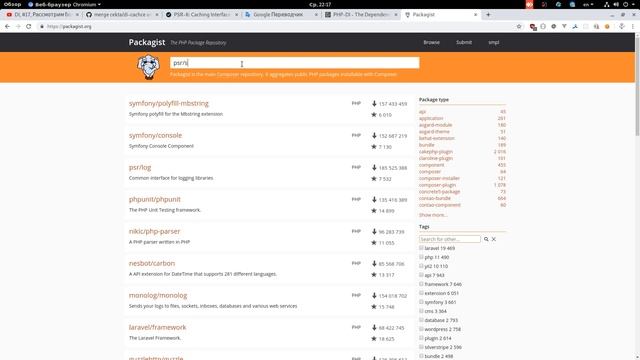Check the cms tag checkbox

[421, 311]
